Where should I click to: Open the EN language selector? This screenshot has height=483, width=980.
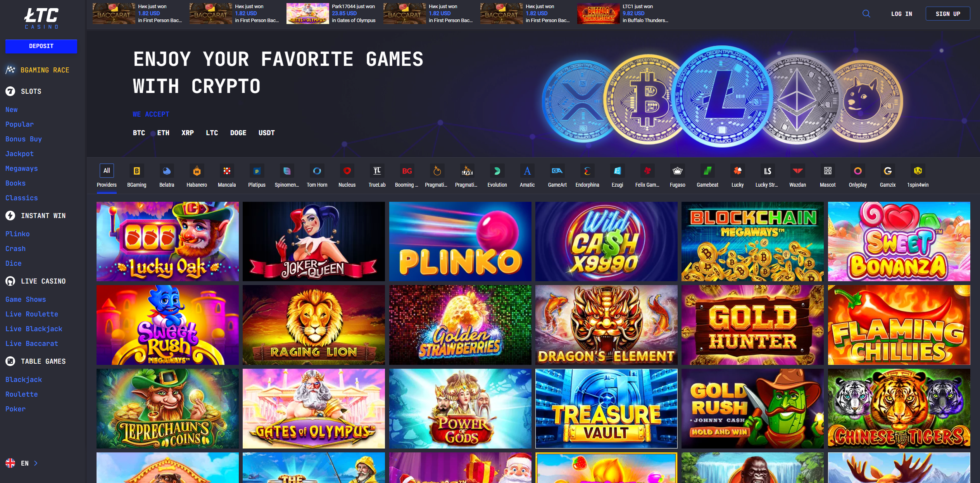[21, 463]
